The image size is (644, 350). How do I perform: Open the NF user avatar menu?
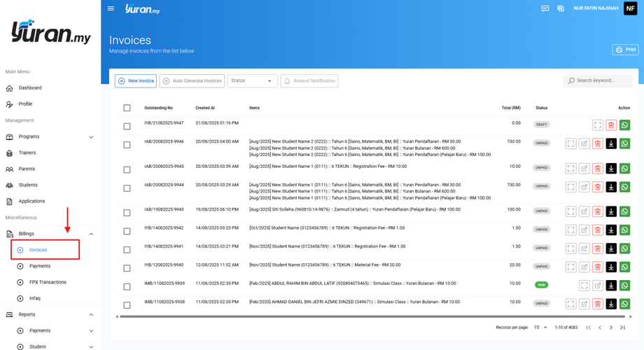[x=631, y=8]
